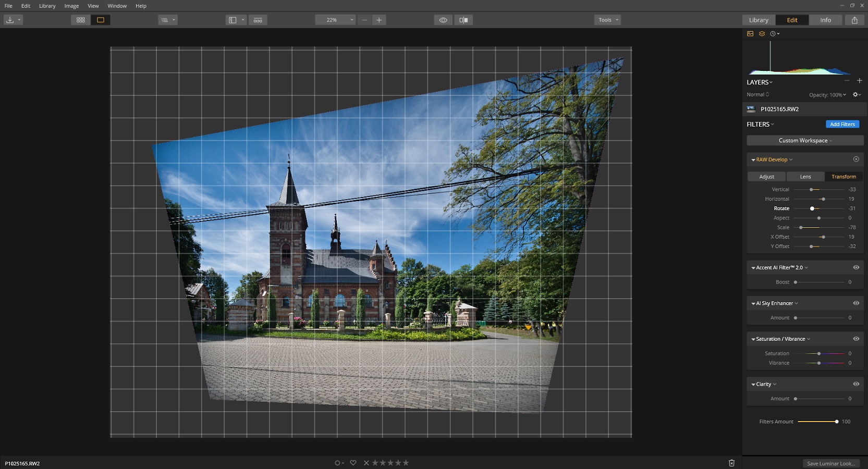Toggle Clarity filter eye icon
Screen dimensions: 868x469
click(856, 384)
